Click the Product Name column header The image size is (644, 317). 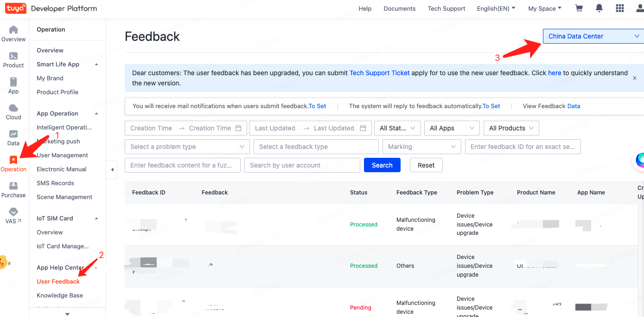(536, 192)
